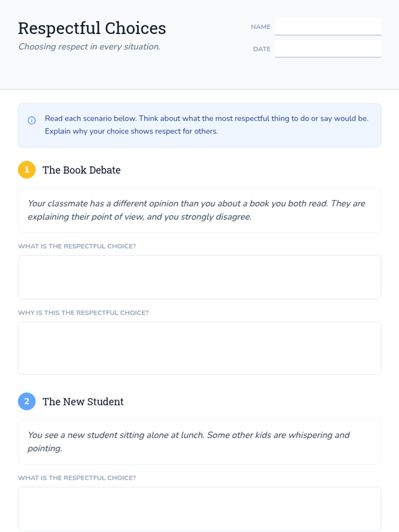This screenshot has height=532, width=399.
Task: Click the Name input field
Action: 328,27
